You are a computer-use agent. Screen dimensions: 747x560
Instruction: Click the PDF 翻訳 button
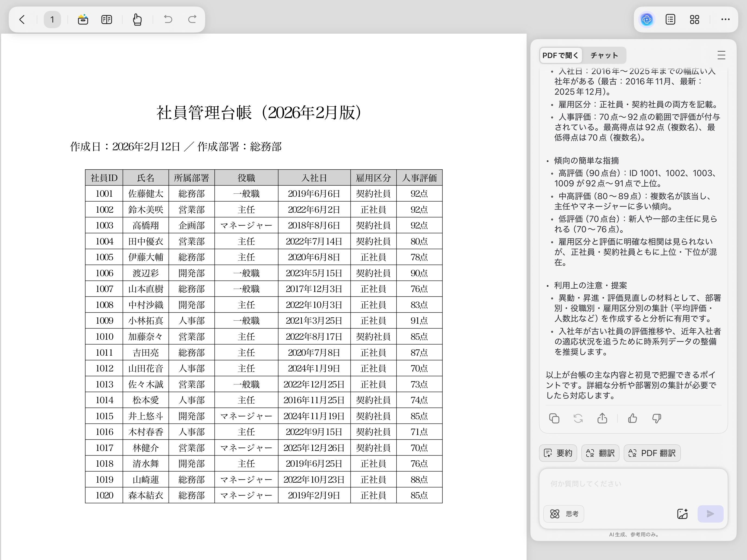pos(652,453)
